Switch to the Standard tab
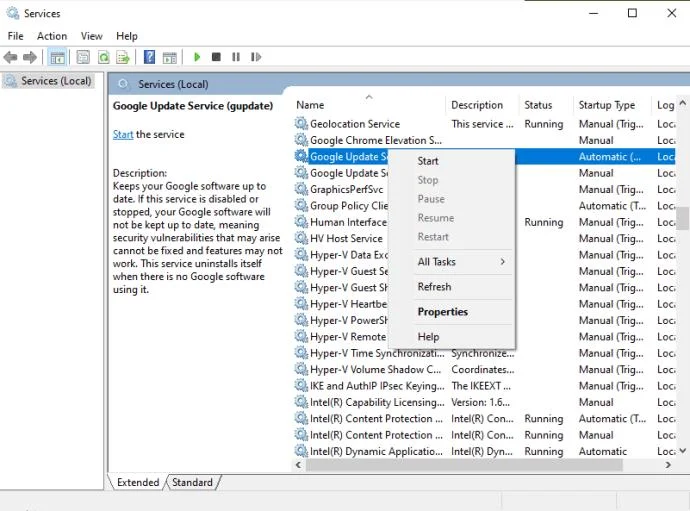This screenshot has width=690, height=511. 192,482
